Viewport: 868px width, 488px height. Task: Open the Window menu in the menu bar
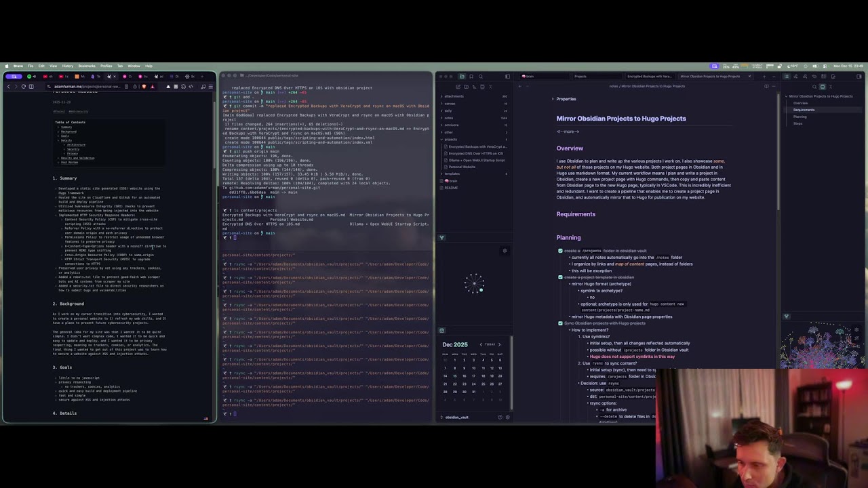tap(134, 66)
